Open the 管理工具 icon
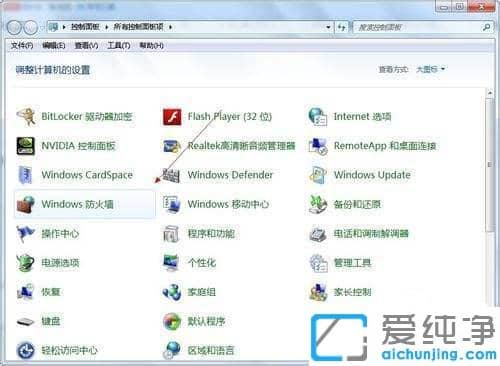The width and height of the screenshot is (500, 366). (x=318, y=263)
